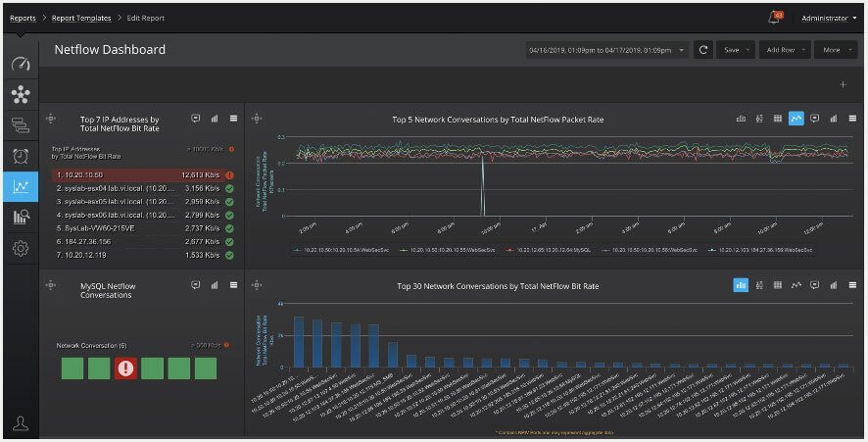Select the 10.20.12.119 row
This screenshot has height=442, width=868.
point(138,255)
